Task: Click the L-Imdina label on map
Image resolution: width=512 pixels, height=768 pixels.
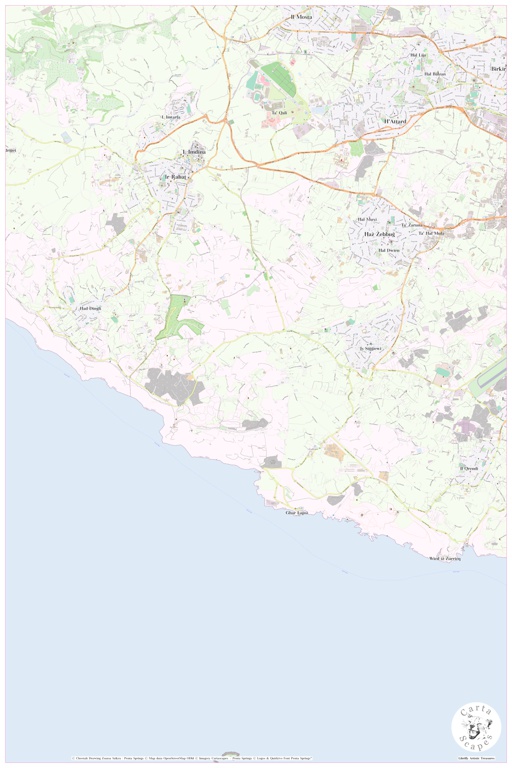Action: click(194, 152)
